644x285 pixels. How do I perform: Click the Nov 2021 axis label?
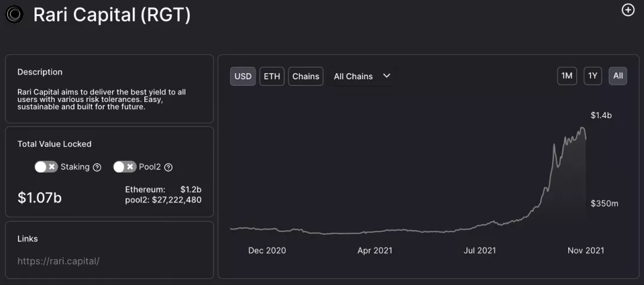pos(586,250)
